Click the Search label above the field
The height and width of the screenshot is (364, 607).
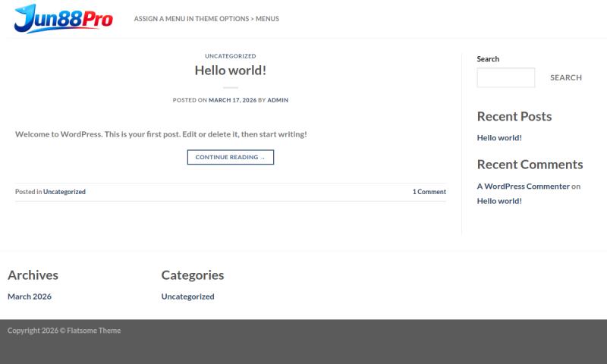tap(488, 59)
